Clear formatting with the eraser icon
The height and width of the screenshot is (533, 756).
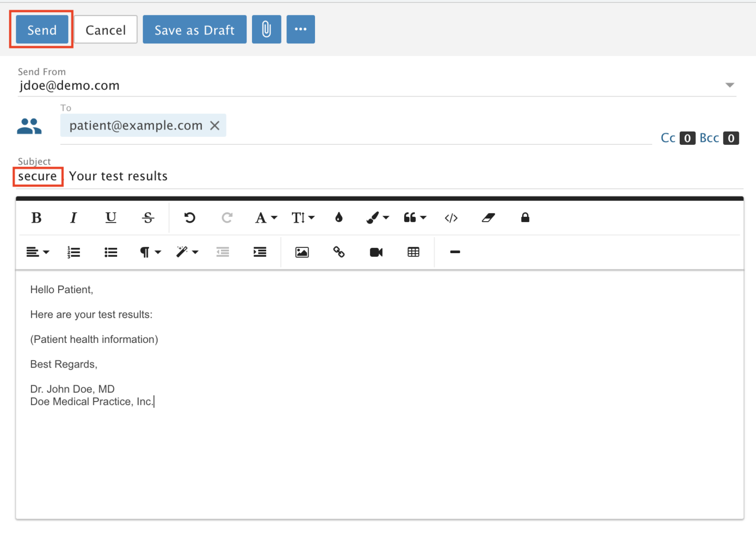pos(488,217)
